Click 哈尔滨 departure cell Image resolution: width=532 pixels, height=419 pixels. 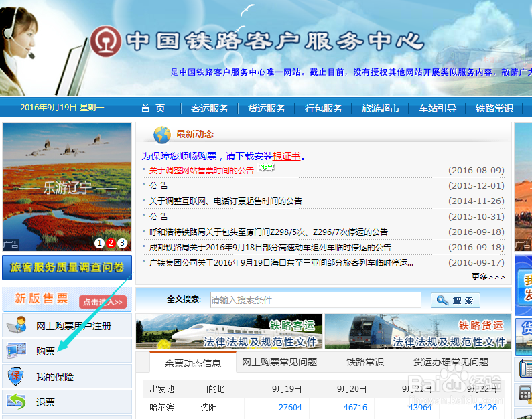[x=161, y=407]
